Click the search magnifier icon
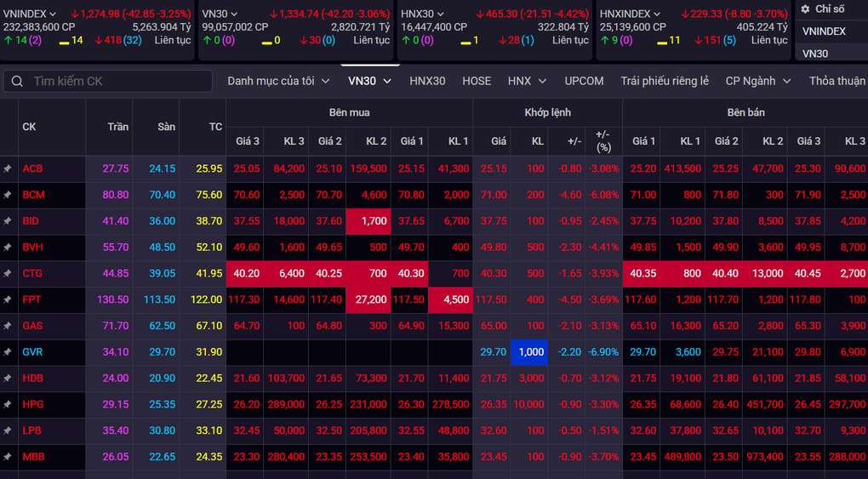 (x=18, y=82)
